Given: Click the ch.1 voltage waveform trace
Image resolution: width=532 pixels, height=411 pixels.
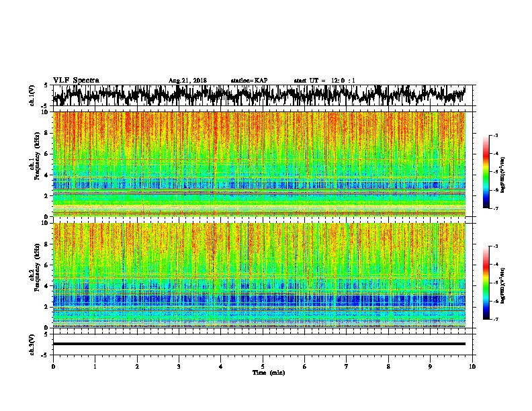Looking at the screenshot, I should [259, 95].
